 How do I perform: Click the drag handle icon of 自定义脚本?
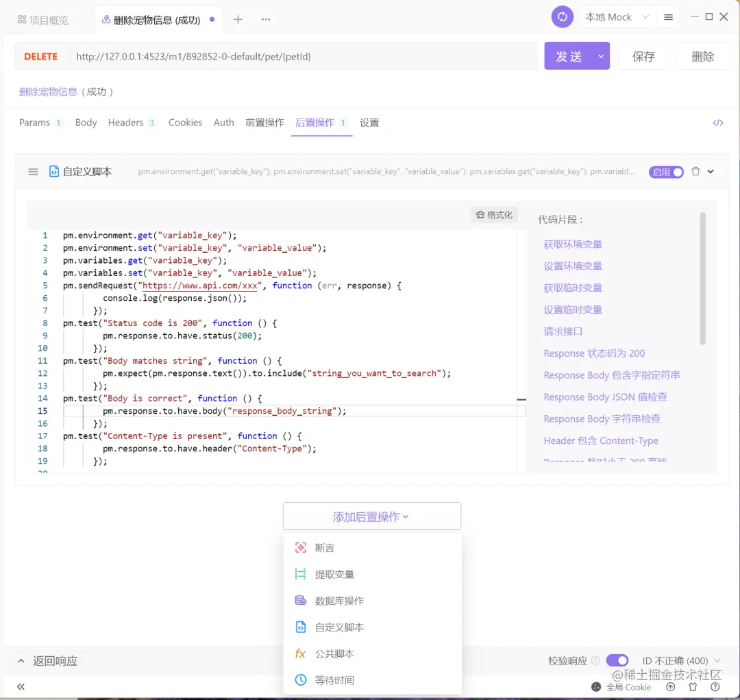(33, 172)
